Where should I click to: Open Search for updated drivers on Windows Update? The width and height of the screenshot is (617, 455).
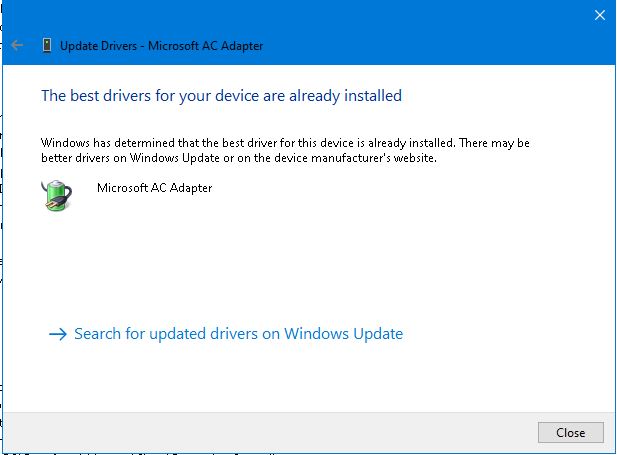pos(238,334)
